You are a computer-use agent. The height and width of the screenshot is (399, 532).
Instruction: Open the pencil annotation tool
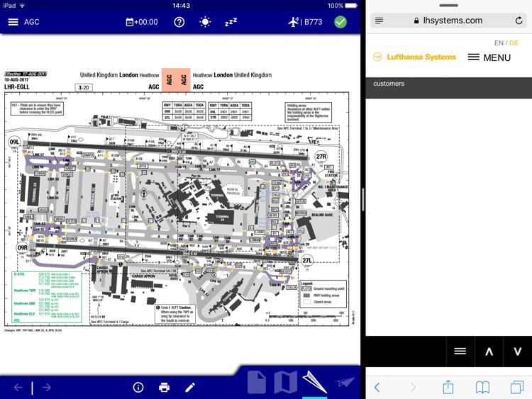(190, 387)
